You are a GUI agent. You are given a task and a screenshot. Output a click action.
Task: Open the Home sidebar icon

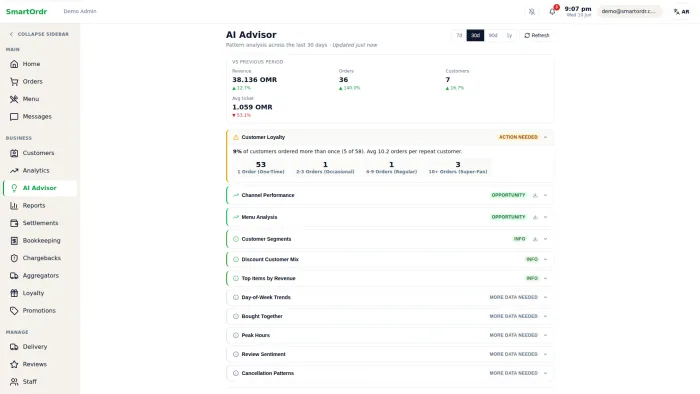(14, 64)
